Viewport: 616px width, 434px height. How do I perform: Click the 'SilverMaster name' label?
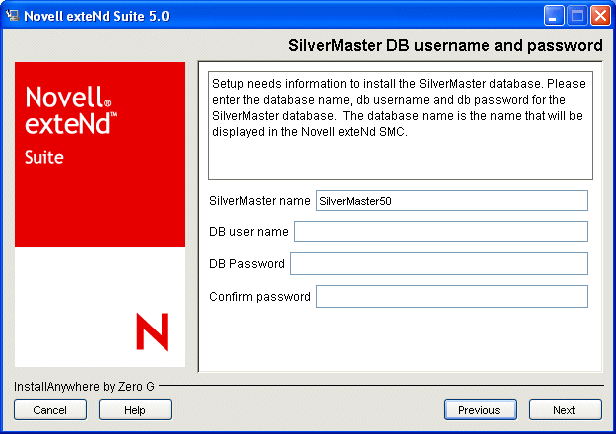point(260,201)
